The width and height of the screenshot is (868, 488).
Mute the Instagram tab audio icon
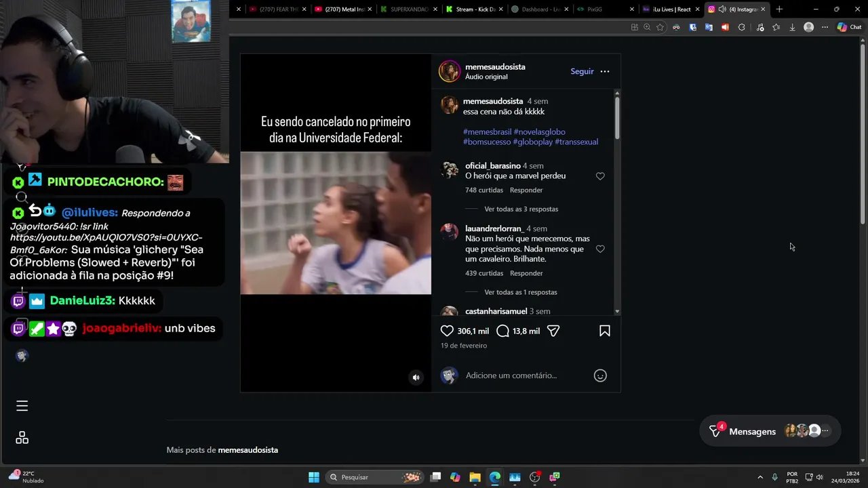click(722, 9)
